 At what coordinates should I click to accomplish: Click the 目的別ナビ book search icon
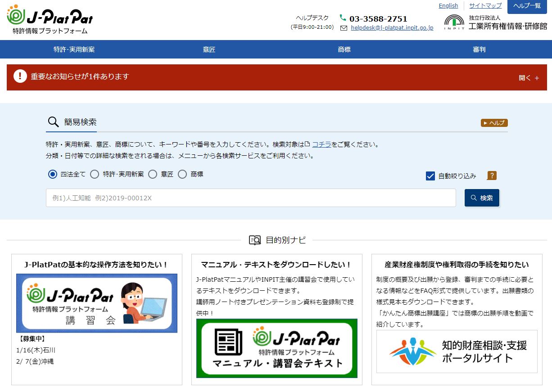click(x=255, y=240)
